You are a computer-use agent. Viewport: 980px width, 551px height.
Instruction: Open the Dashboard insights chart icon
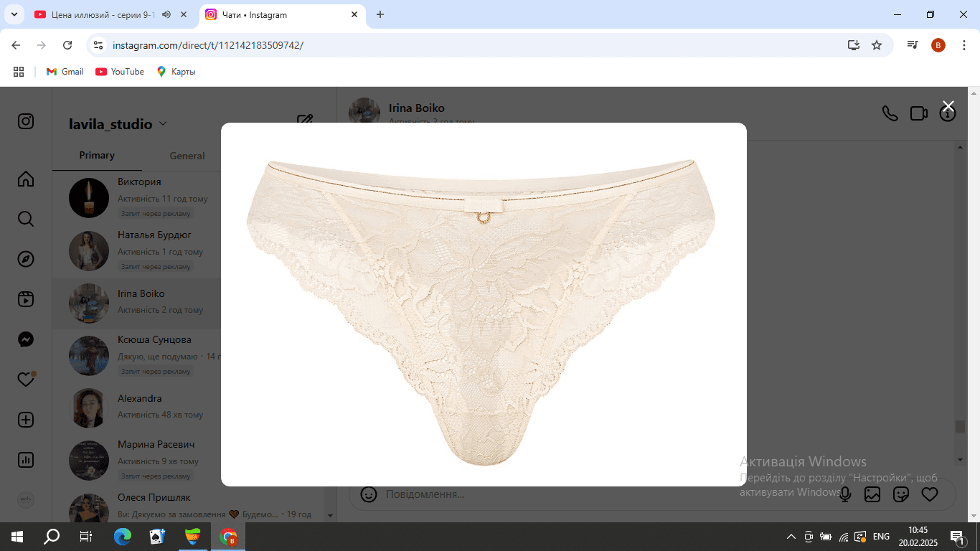[26, 460]
